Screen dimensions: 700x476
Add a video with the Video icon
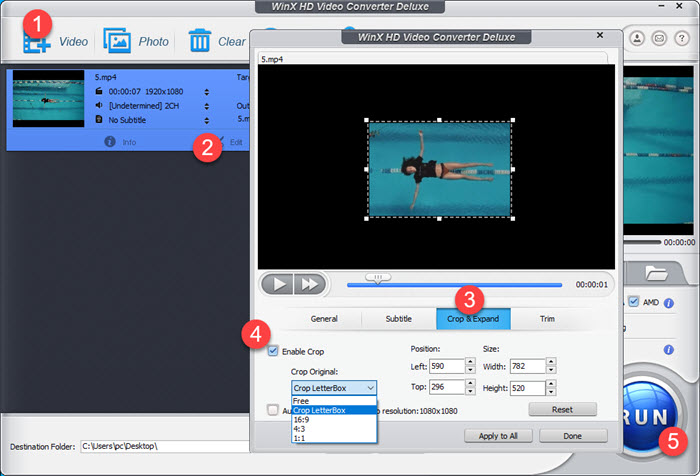click(37, 42)
